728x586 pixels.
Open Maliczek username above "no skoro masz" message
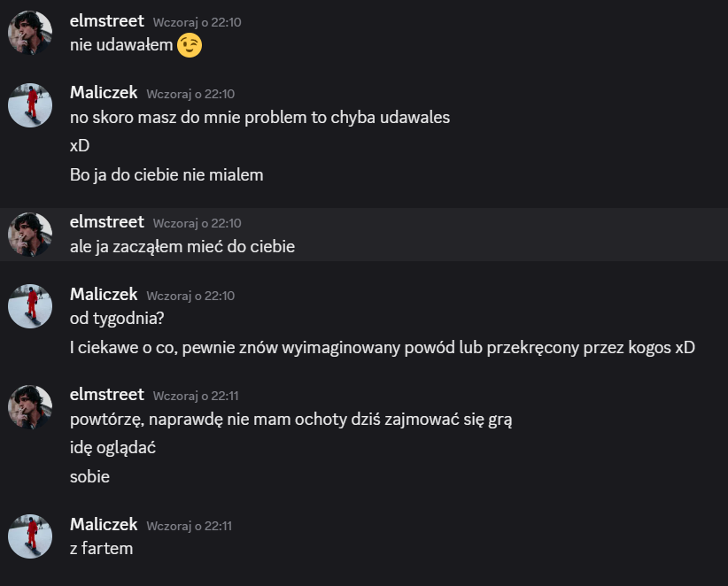click(104, 93)
